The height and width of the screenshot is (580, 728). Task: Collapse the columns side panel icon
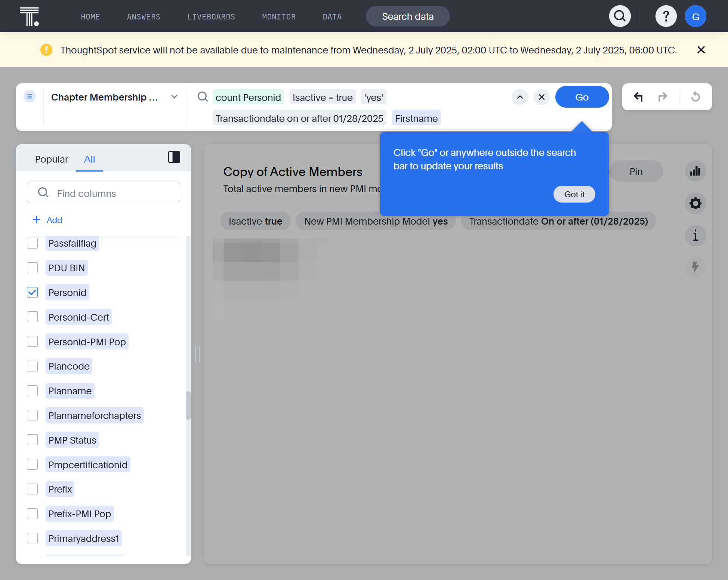174,157
